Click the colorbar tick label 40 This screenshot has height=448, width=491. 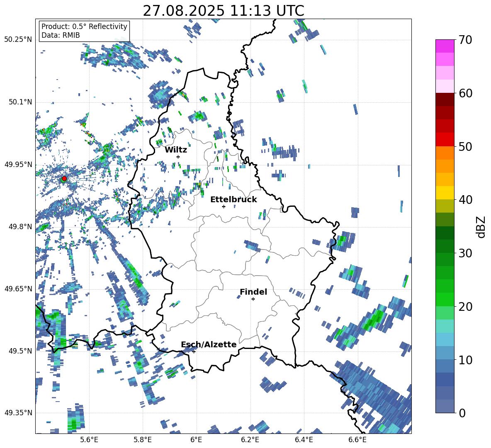[465, 200]
